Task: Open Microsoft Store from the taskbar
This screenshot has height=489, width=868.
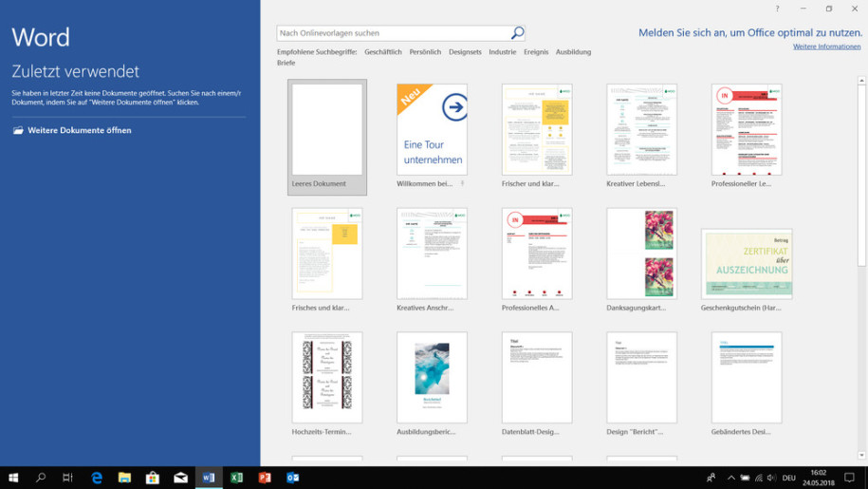Action: [152, 478]
